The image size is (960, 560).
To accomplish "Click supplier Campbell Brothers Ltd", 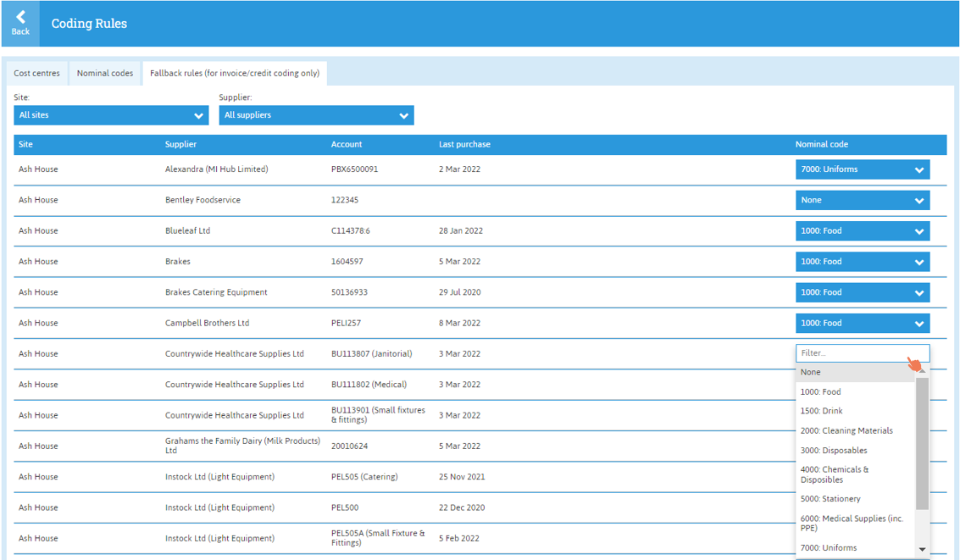I will 207,323.
